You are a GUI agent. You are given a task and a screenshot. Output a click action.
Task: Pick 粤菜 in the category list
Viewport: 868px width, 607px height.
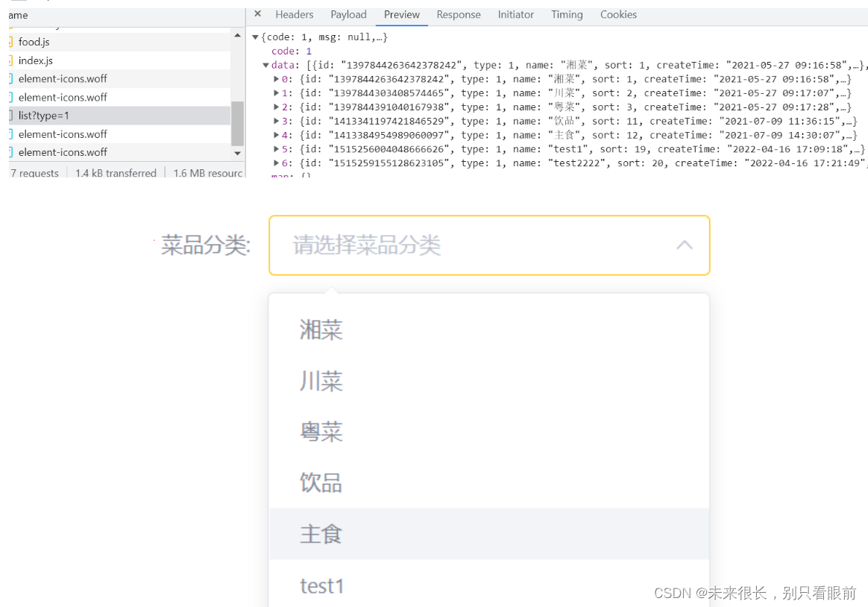click(x=489, y=432)
